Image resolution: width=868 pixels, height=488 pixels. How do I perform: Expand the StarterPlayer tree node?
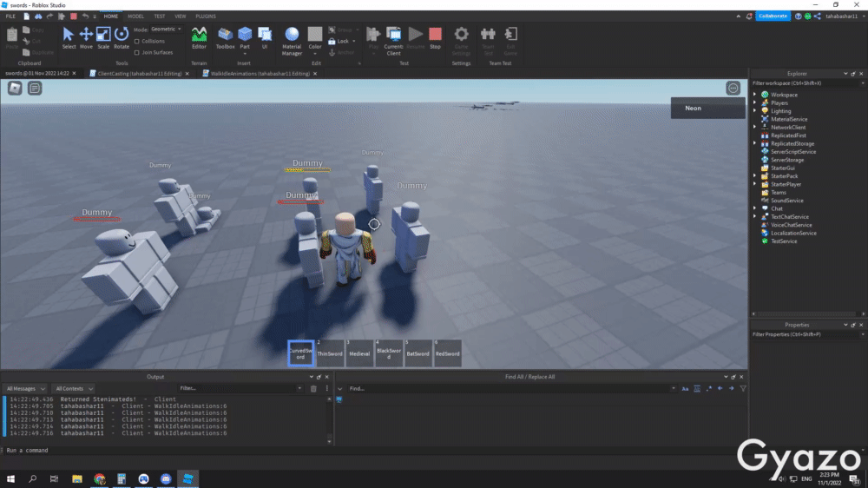point(755,184)
